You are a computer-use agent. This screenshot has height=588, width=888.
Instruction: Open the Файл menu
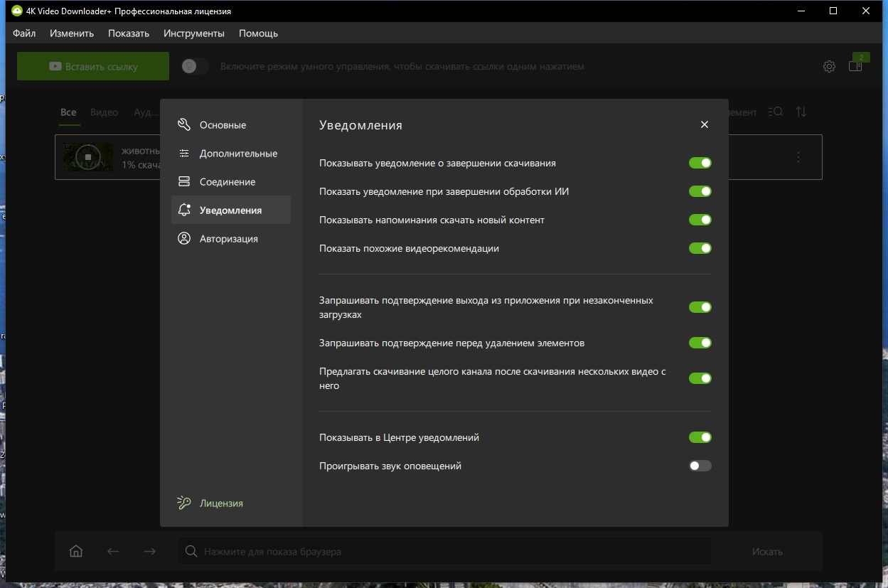point(24,33)
